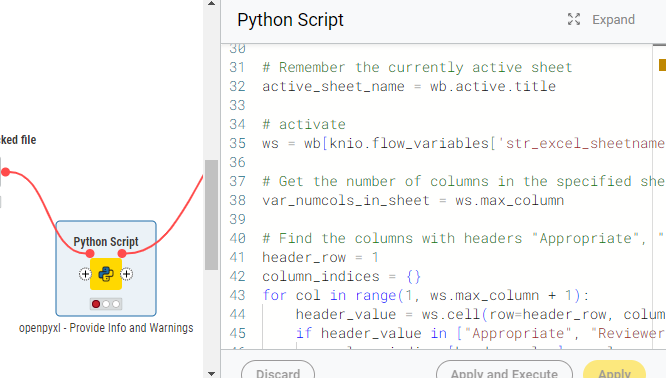
Task: Click the '# activate' comment on line 34
Action: click(304, 124)
